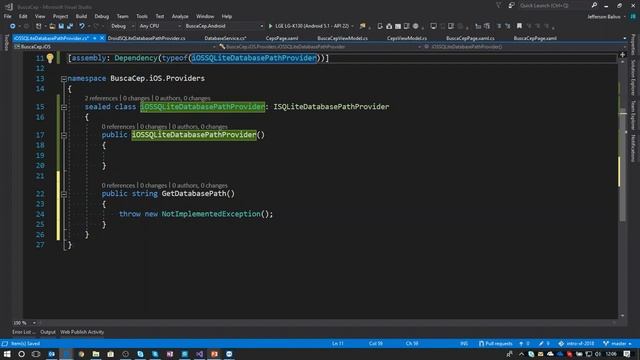Open the iOSSQLiteDatabasePathProvider type navigation dropdown
Viewport: 640px width, 360px height.
click(x=320, y=47)
